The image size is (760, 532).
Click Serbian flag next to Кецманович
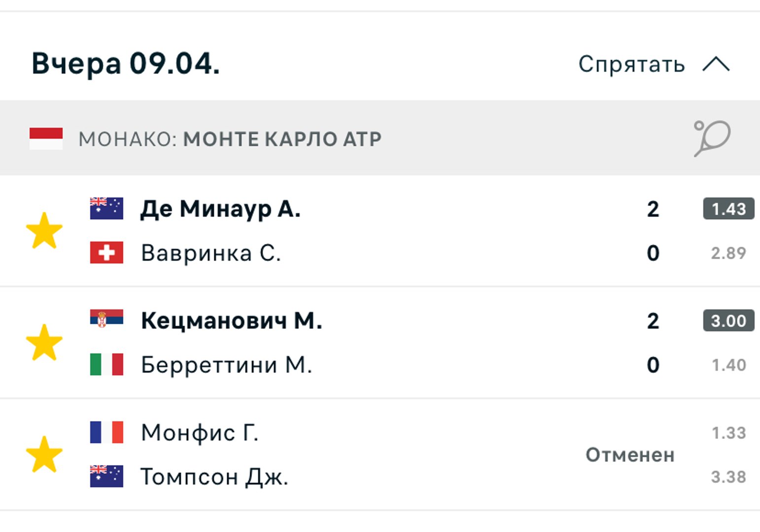(106, 319)
